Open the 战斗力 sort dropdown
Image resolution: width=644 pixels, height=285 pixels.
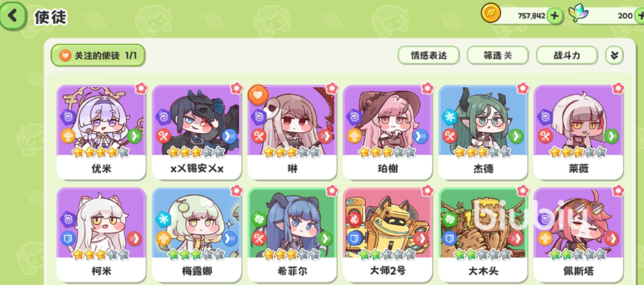(567, 55)
